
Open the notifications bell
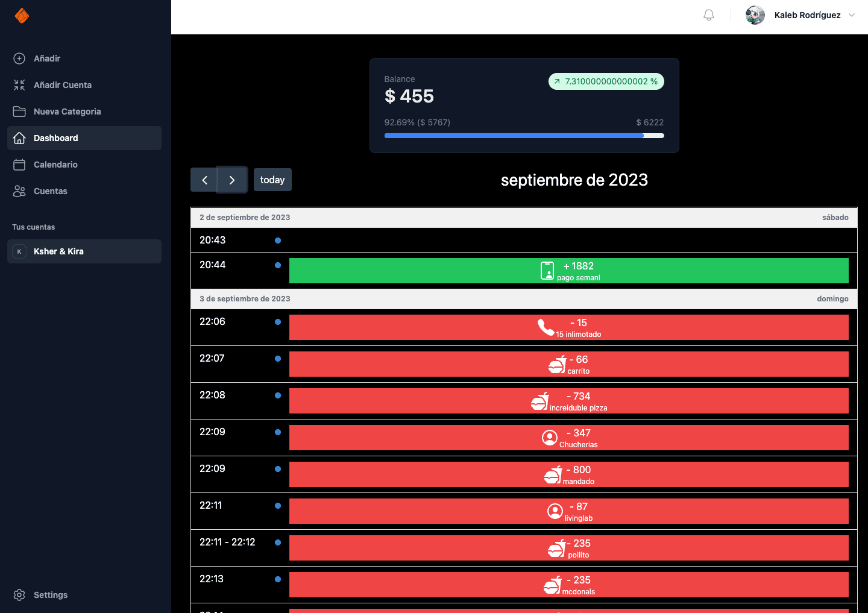coord(709,15)
